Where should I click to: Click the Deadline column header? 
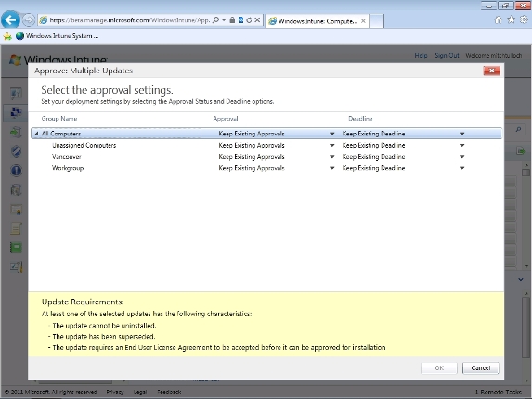pos(360,119)
